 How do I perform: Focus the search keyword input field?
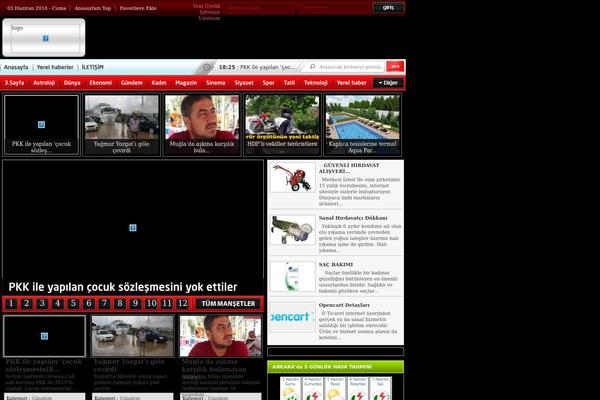[x=350, y=67]
